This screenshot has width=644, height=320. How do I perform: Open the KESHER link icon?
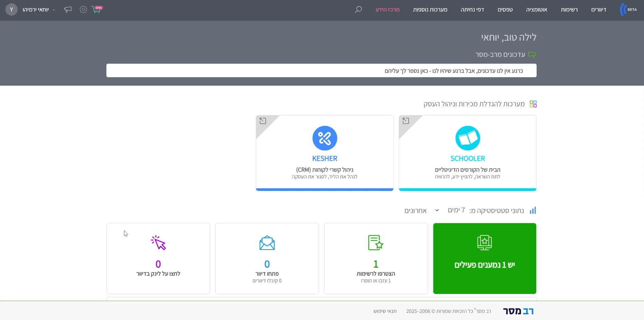[x=325, y=138]
